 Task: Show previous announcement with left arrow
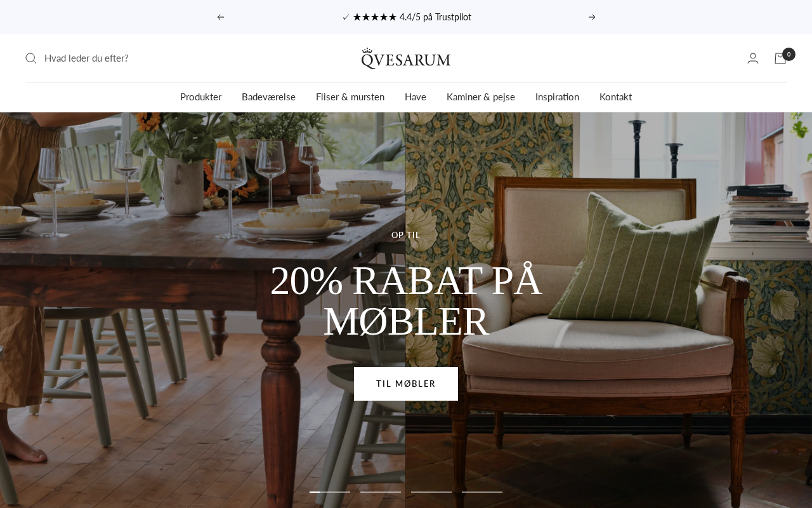pyautogui.click(x=221, y=17)
